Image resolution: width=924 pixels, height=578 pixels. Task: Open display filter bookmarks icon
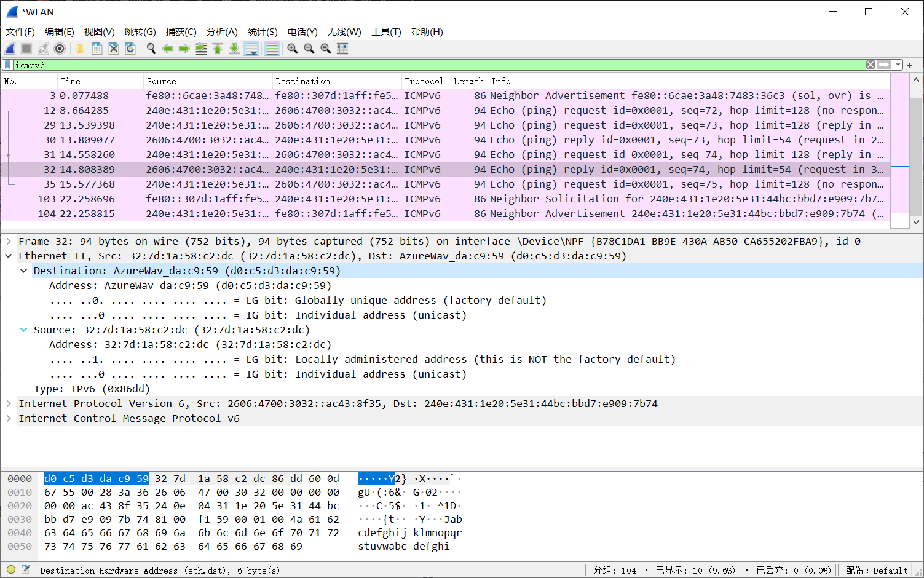pos(7,65)
